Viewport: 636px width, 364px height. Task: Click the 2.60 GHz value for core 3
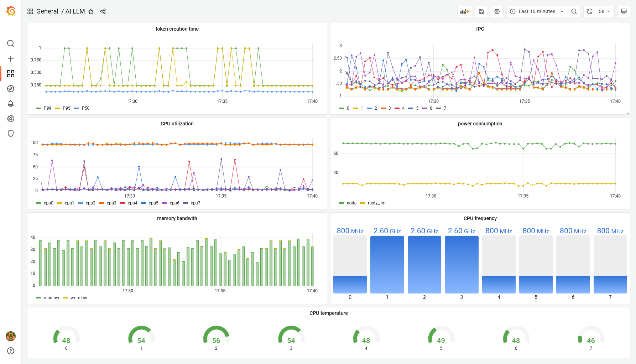(x=462, y=231)
